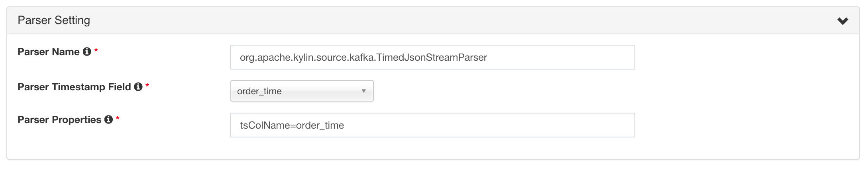The height and width of the screenshot is (171, 868).
Task: Collapse the Parser Setting panel chevron
Action: point(842,21)
